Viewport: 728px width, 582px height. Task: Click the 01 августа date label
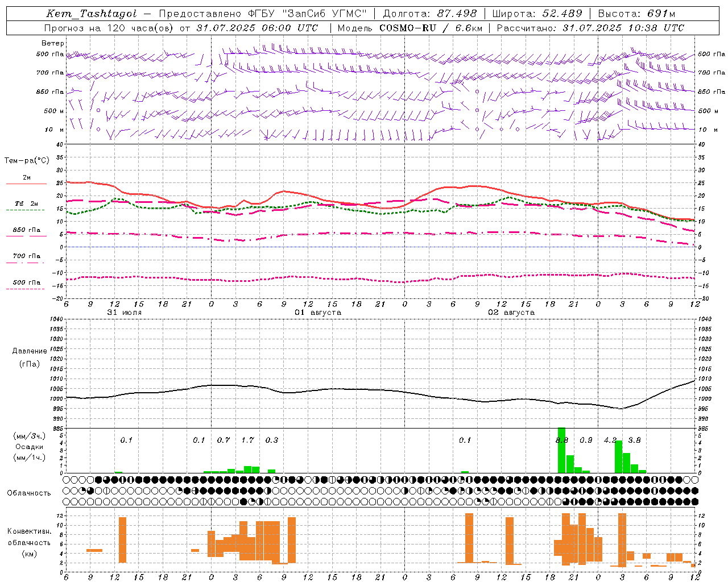pos(318,313)
